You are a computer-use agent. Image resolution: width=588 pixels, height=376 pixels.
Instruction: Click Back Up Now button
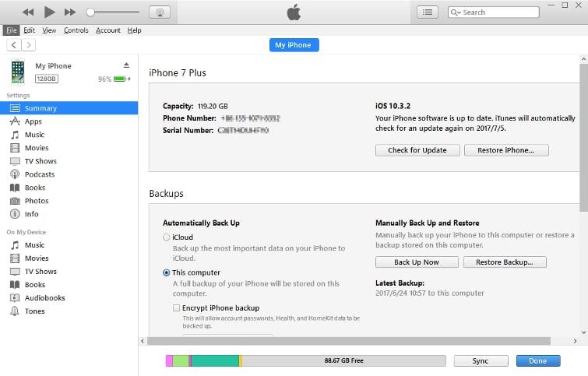(x=416, y=262)
